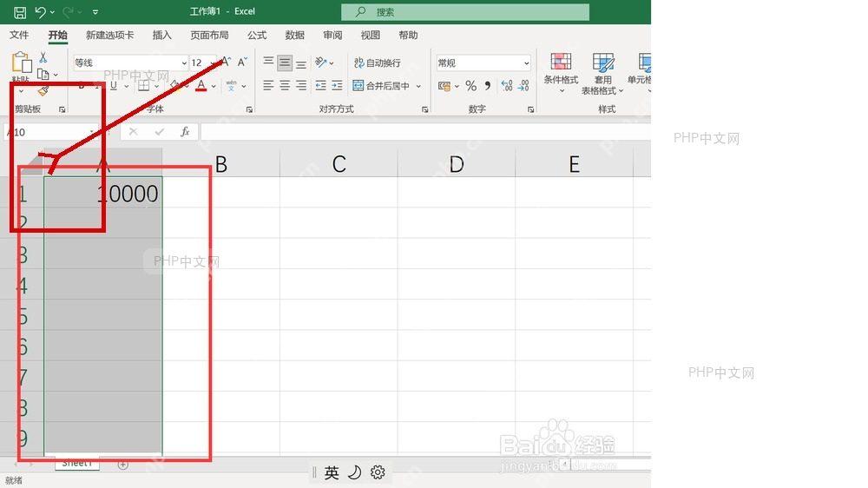Viewport: 868px width, 488px height.
Task: Click the new sheet plus icon
Action: pos(123,465)
